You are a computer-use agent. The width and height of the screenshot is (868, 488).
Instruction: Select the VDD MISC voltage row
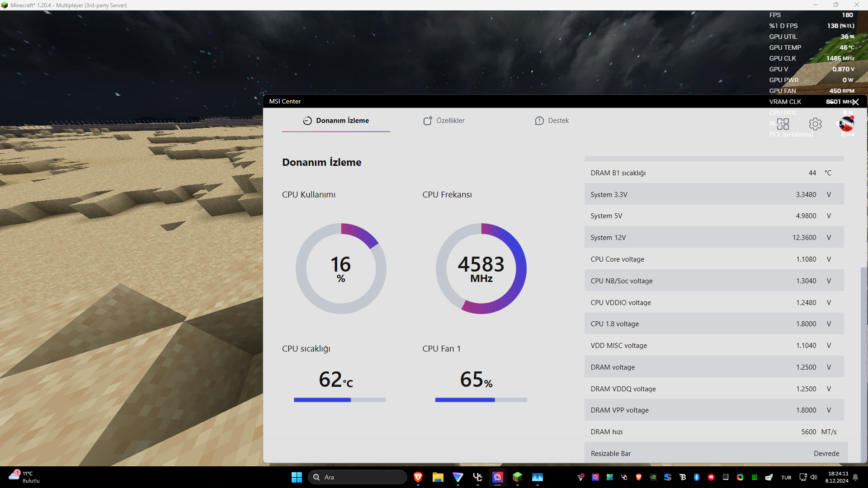714,345
